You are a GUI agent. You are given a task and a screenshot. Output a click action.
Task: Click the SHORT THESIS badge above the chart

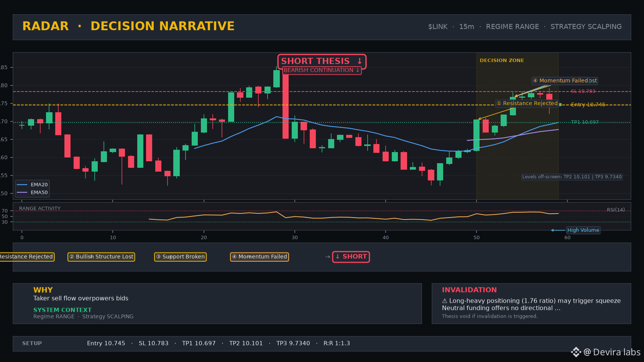pos(322,61)
